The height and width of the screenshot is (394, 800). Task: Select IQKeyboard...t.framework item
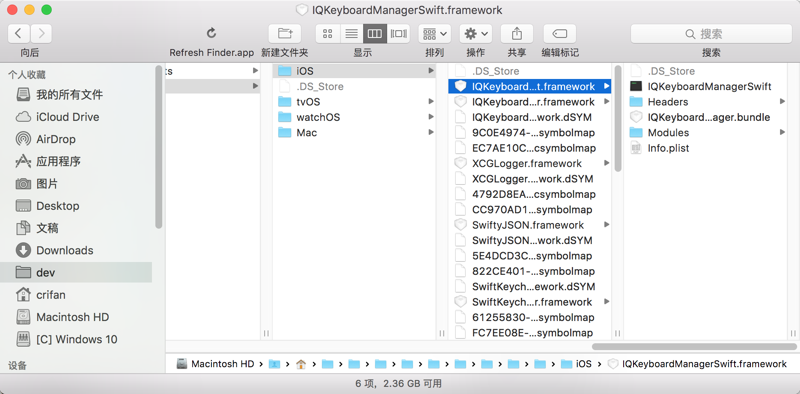[x=530, y=86]
